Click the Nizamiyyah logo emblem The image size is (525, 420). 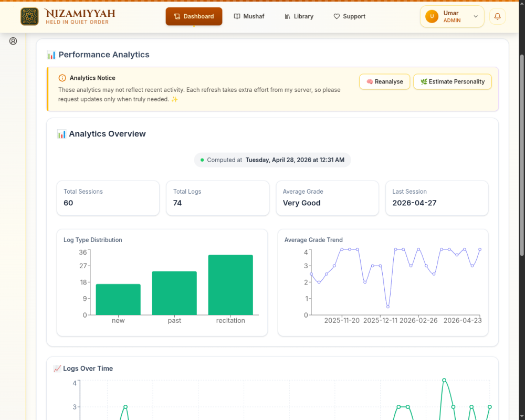29,16
